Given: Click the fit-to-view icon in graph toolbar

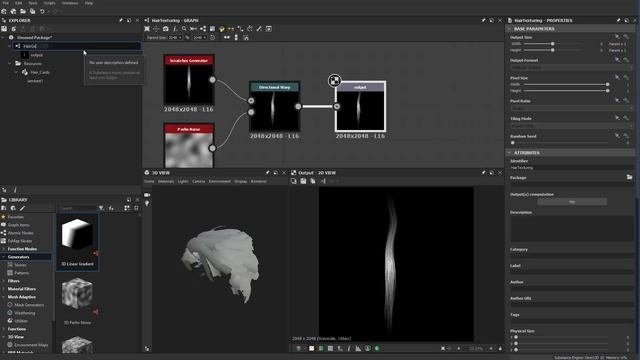Looking at the screenshot, I should pyautogui.click(x=147, y=29).
